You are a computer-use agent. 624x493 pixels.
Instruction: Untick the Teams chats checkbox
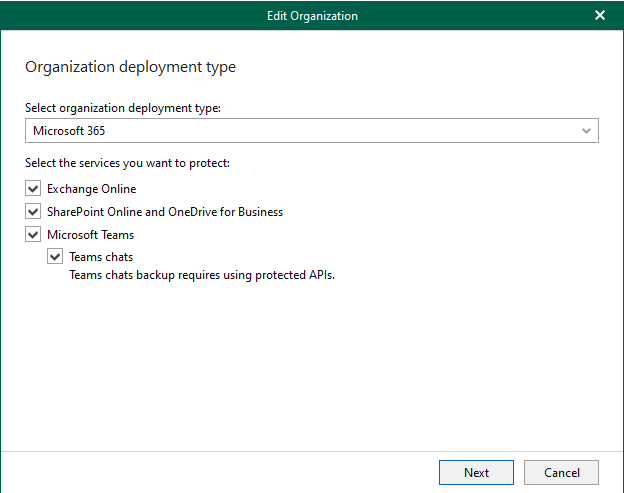(x=55, y=257)
